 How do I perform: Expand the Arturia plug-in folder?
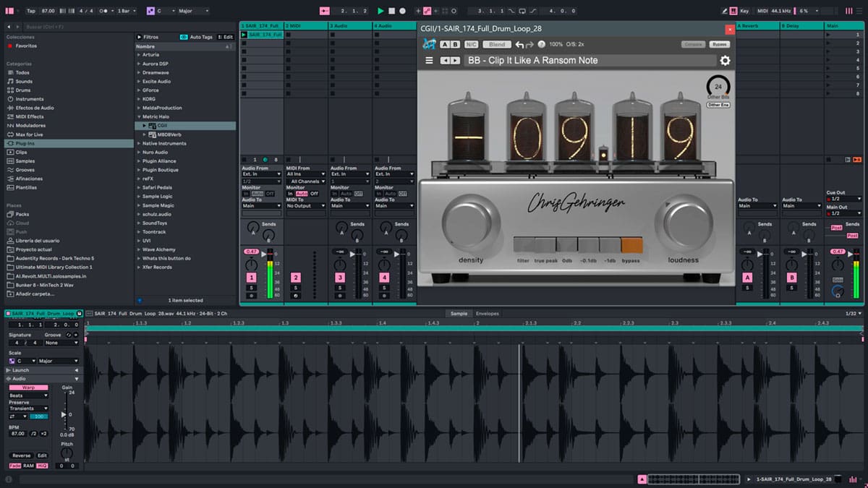point(139,55)
